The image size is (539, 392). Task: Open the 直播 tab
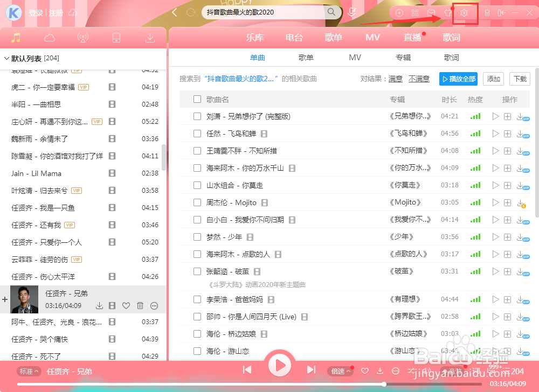click(x=412, y=37)
